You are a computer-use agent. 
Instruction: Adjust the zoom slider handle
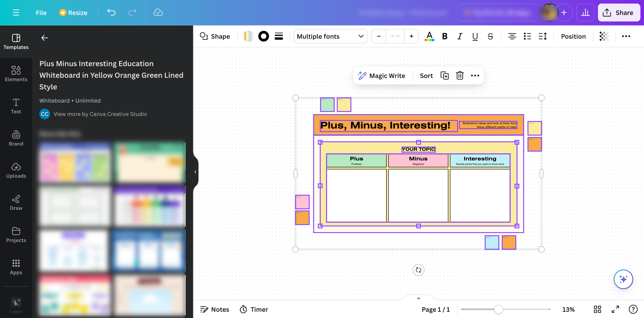[x=499, y=309]
